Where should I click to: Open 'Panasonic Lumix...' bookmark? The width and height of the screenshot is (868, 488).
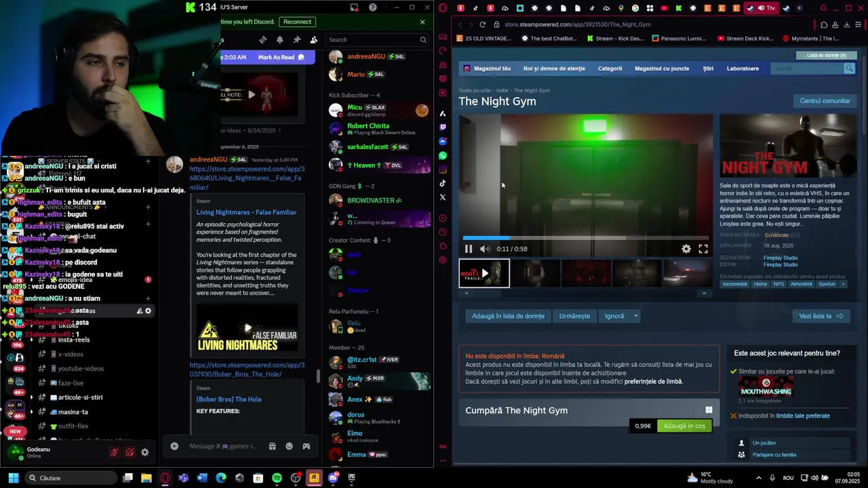tap(679, 39)
